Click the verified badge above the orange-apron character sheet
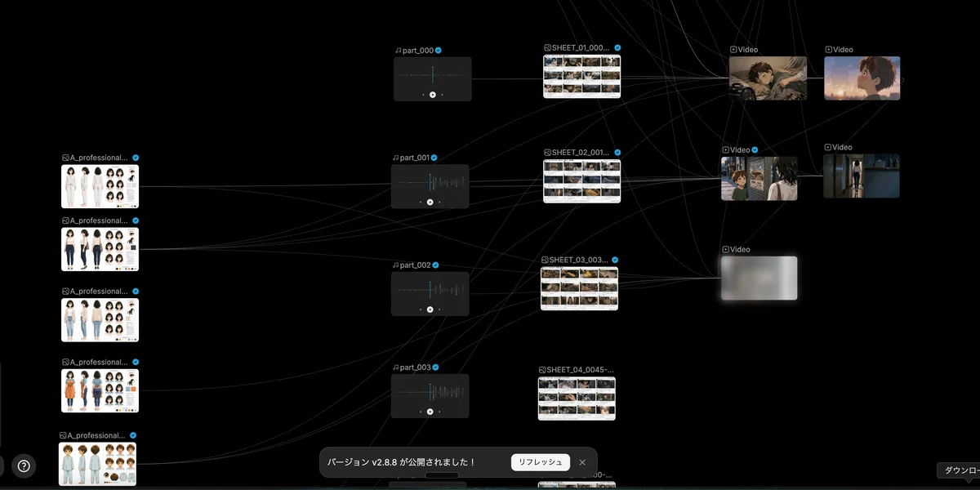The height and width of the screenshot is (490, 980). [x=136, y=363]
